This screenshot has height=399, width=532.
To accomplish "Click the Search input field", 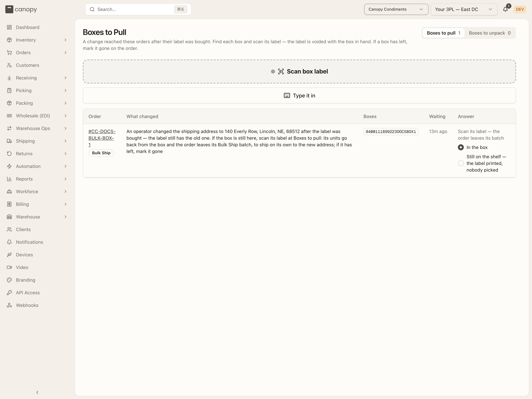I will (x=138, y=9).
